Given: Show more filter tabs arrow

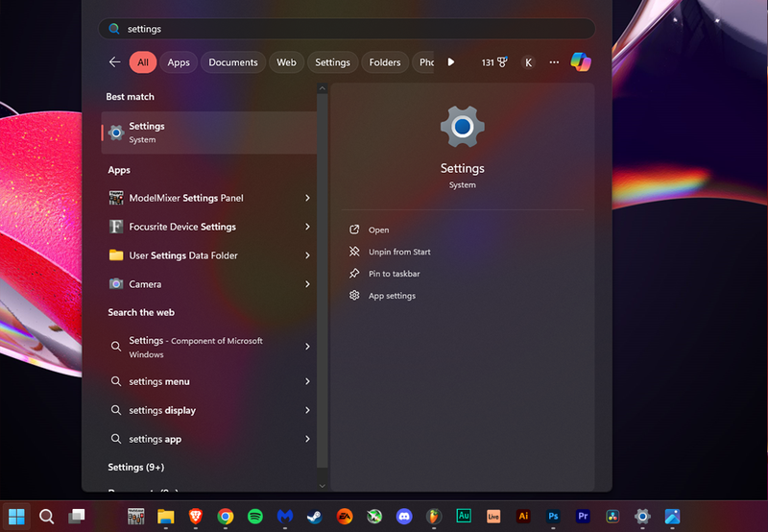Looking at the screenshot, I should [x=451, y=62].
